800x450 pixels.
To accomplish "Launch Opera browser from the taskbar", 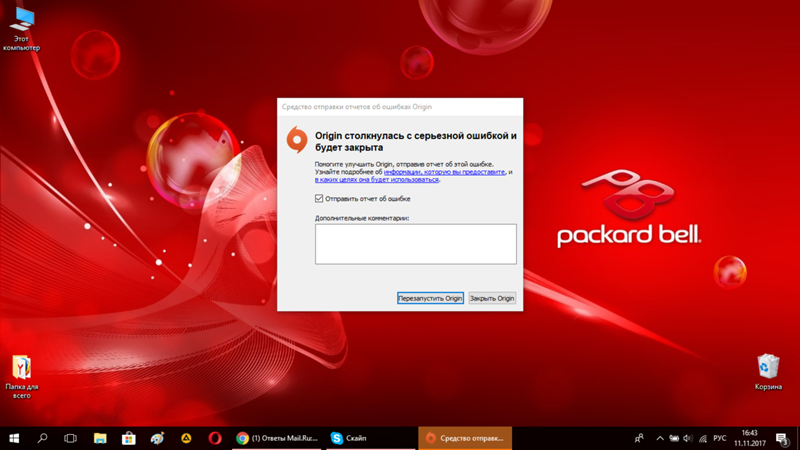I will (215, 438).
